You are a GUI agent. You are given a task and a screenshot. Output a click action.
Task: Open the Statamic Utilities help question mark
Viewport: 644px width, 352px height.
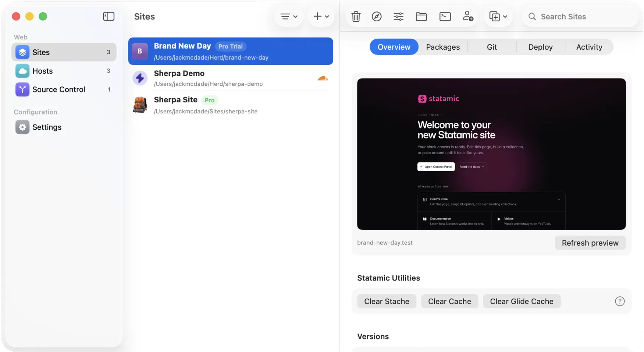click(x=620, y=302)
